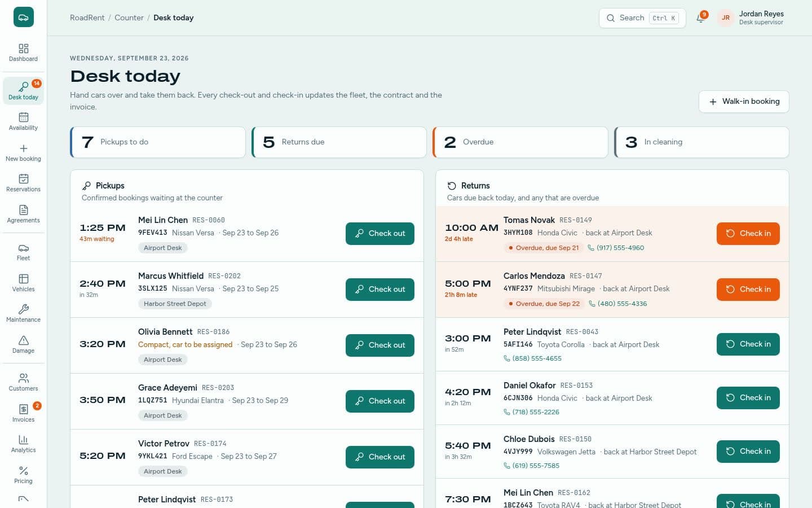Open Reservations in the sidebar
The height and width of the screenshot is (508, 812).
(23, 183)
